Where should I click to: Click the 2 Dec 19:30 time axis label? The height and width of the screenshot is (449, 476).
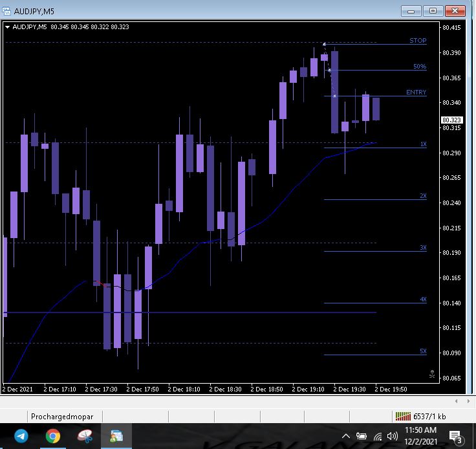pos(349,389)
